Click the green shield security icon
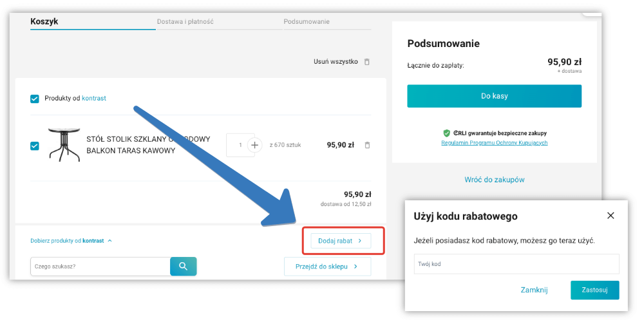 pyautogui.click(x=446, y=133)
